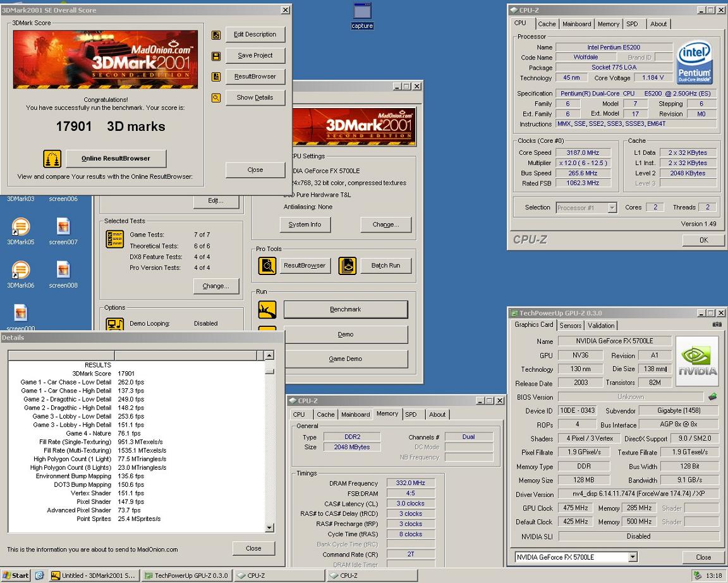Click the Edit Description icon
728x583 pixels.
tap(216, 35)
